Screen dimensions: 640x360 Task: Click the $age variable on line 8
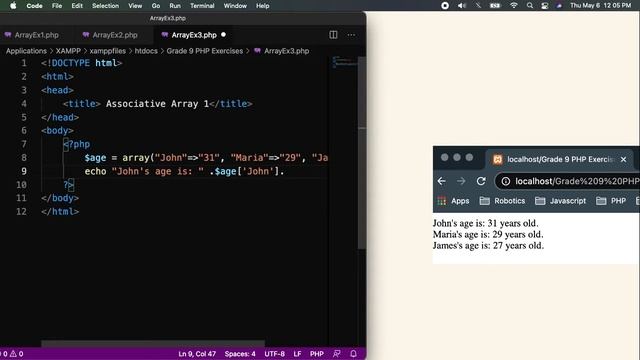(x=95, y=158)
